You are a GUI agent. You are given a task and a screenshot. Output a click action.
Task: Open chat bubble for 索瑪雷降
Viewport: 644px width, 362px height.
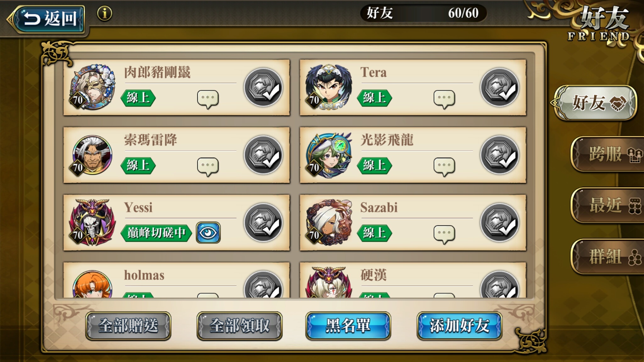pos(208,167)
